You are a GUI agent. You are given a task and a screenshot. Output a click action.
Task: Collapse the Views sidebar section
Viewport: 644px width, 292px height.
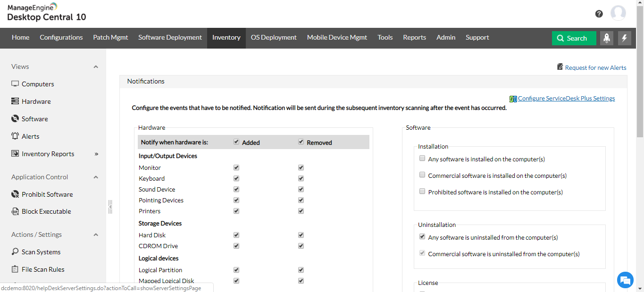pyautogui.click(x=96, y=67)
